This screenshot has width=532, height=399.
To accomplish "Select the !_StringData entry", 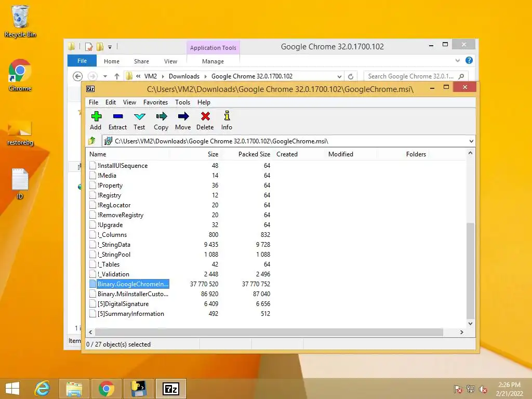I will (x=114, y=245).
